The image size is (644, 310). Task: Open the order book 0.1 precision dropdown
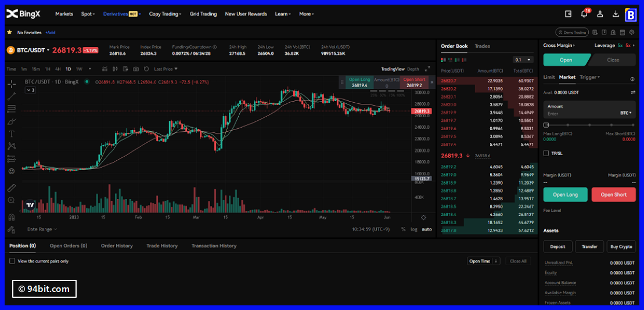523,60
